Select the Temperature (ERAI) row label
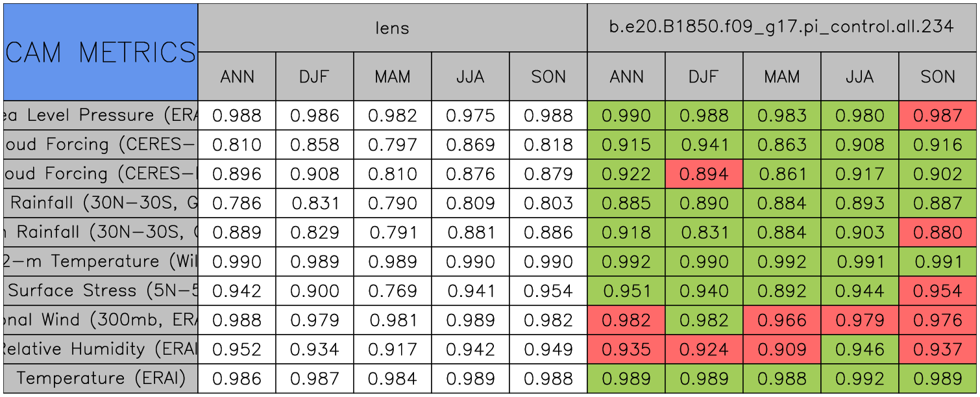The width and height of the screenshot is (980, 397). pyautogui.click(x=101, y=379)
